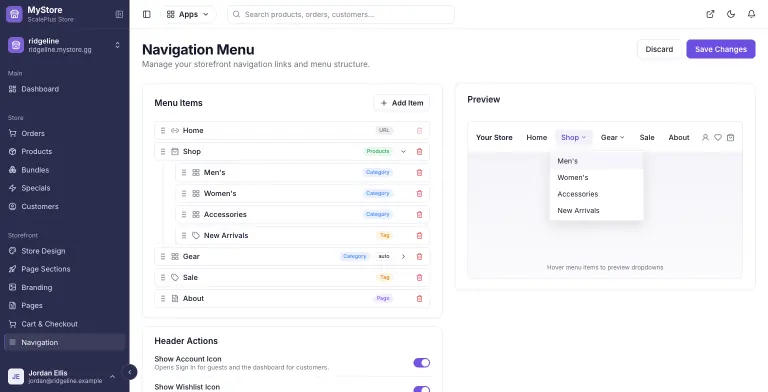Click Gear dropdown in preview navigation

613,138
